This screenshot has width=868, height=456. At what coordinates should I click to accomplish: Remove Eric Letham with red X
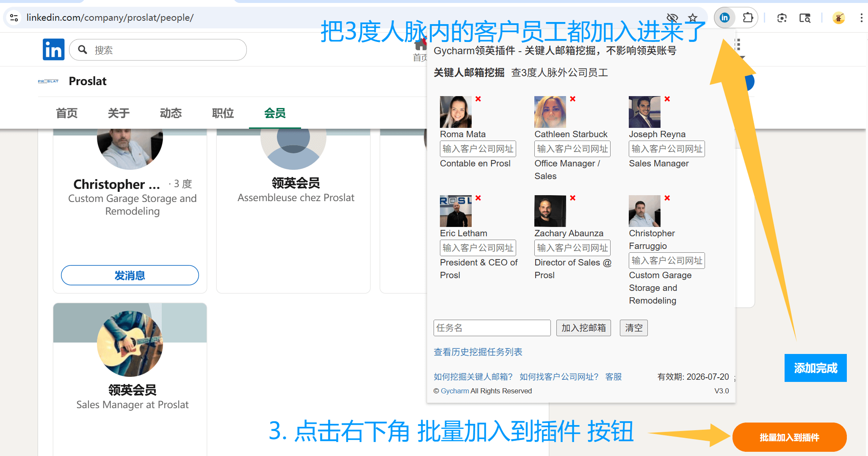478,198
